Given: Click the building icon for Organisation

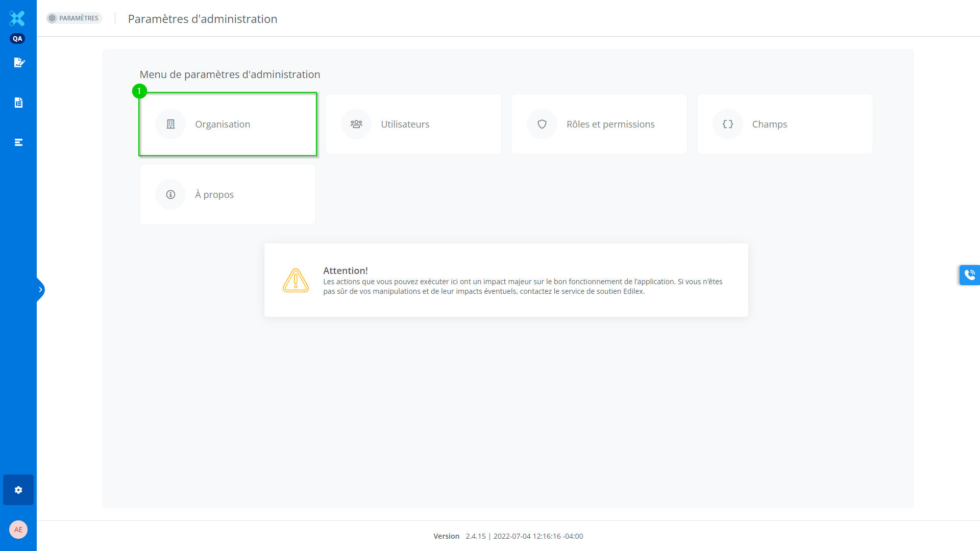Looking at the screenshot, I should [x=170, y=124].
